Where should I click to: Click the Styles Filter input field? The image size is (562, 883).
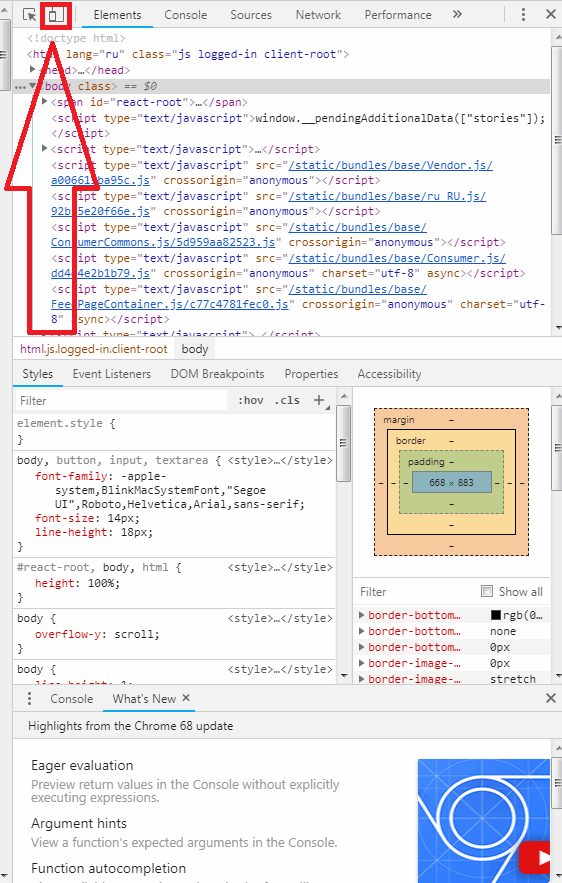pos(121,401)
